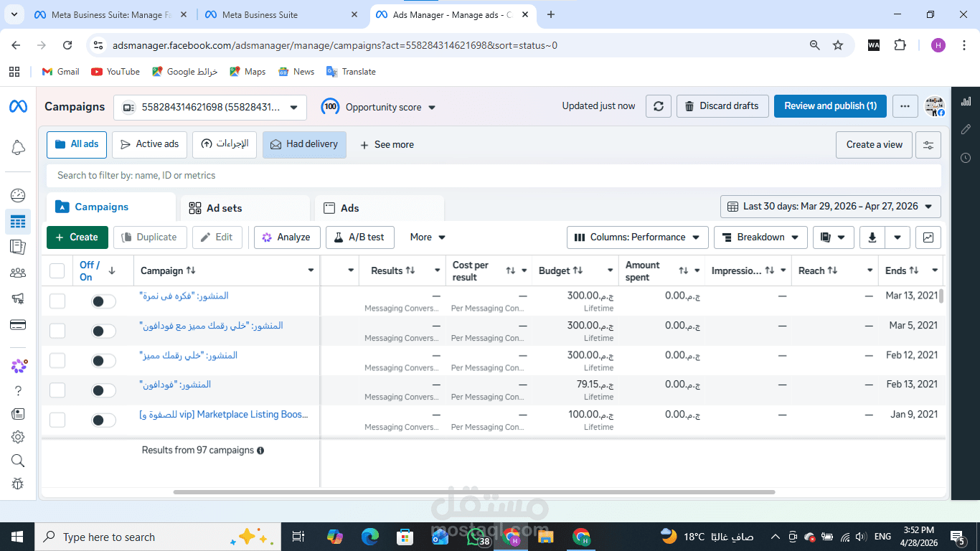Click the horizontal table scrollbar

coord(474,492)
